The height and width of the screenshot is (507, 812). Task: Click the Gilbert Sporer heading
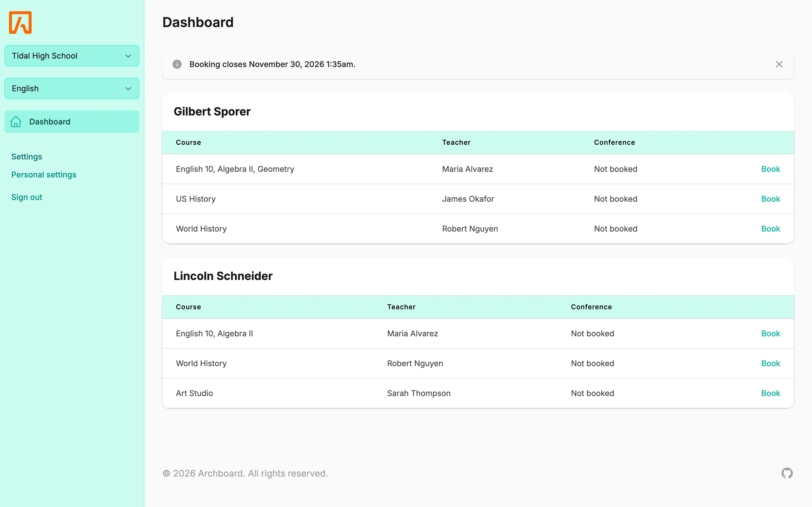tap(212, 112)
